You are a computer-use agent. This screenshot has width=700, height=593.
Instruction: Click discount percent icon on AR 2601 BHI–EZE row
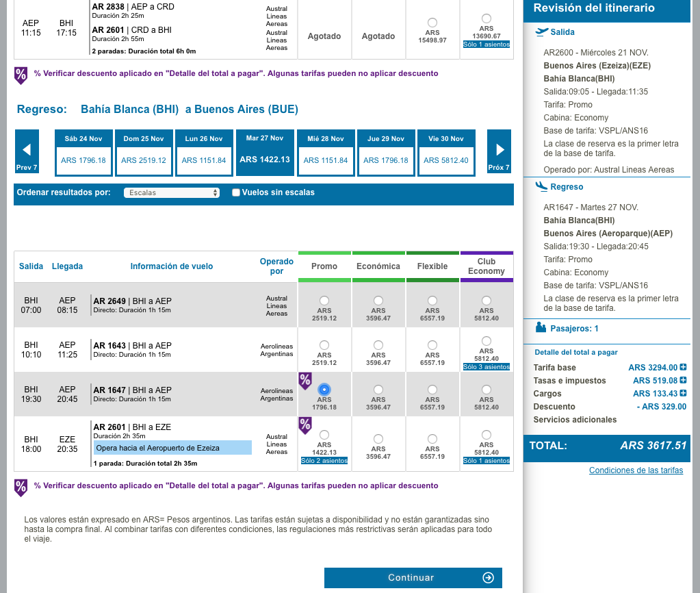[x=305, y=425]
